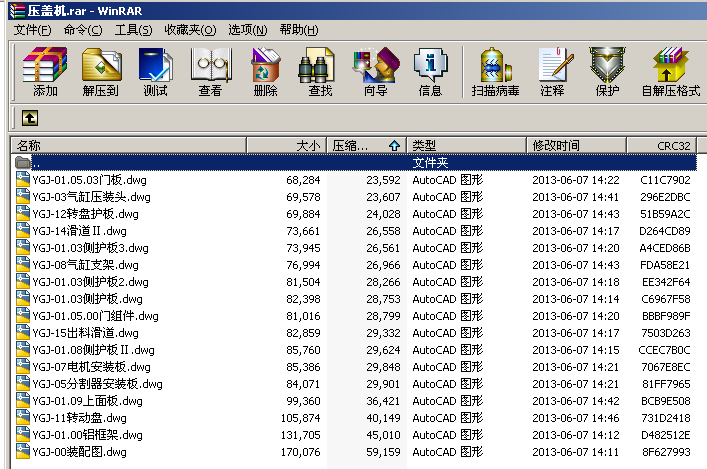Show archive Info (信息) icon
The height and width of the screenshot is (469, 707).
click(431, 65)
